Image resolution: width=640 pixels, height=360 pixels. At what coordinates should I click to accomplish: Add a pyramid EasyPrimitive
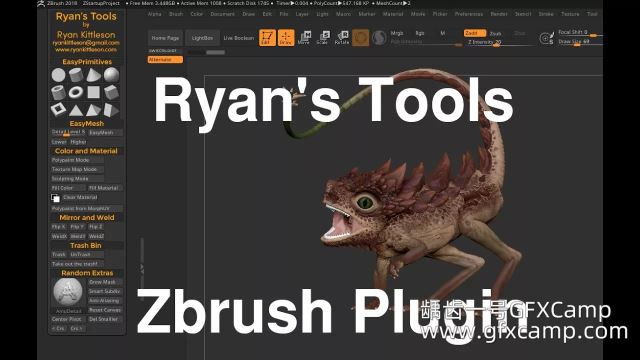click(93, 110)
